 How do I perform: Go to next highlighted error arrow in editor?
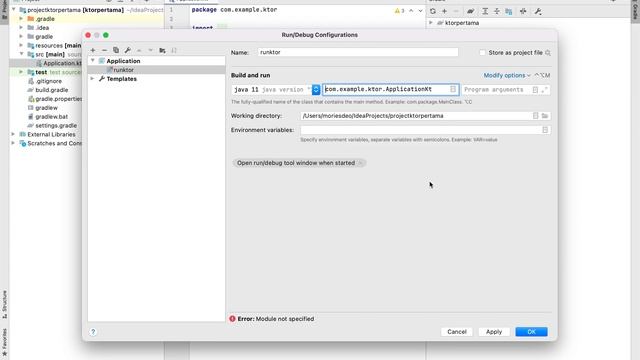[420, 11]
